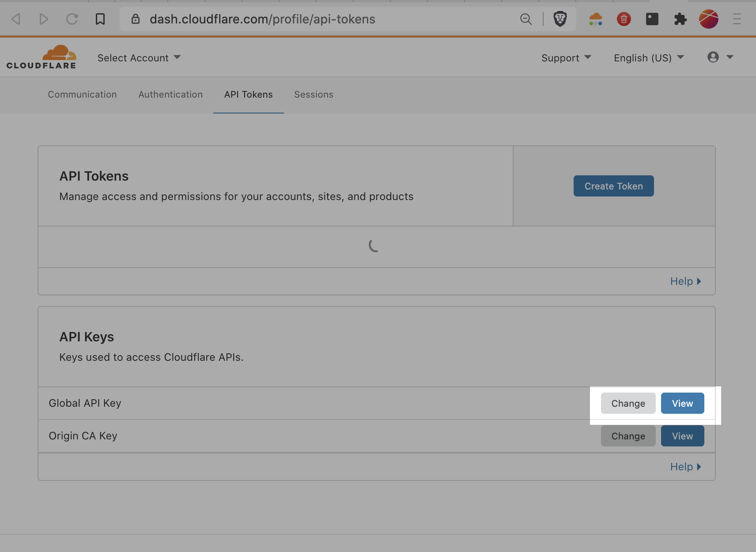The width and height of the screenshot is (756, 552).
Task: Click the red trash extension icon
Action: coord(624,19)
